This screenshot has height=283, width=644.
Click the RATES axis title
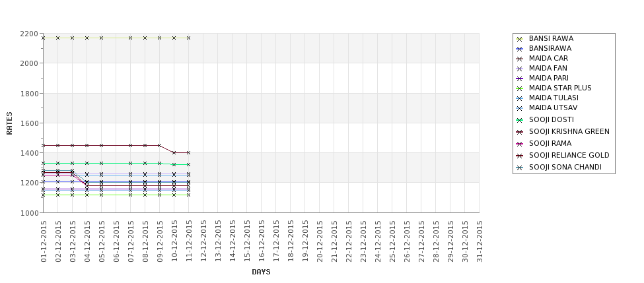tap(9, 123)
